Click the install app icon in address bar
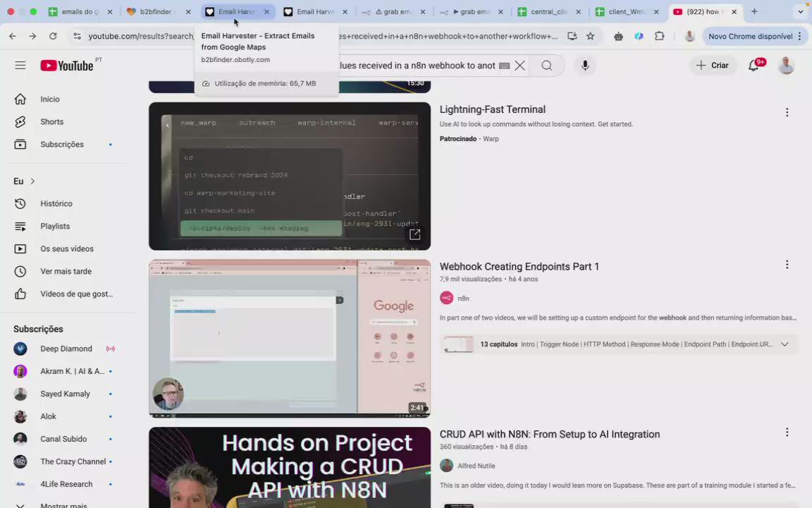The height and width of the screenshot is (508, 812). click(x=572, y=36)
